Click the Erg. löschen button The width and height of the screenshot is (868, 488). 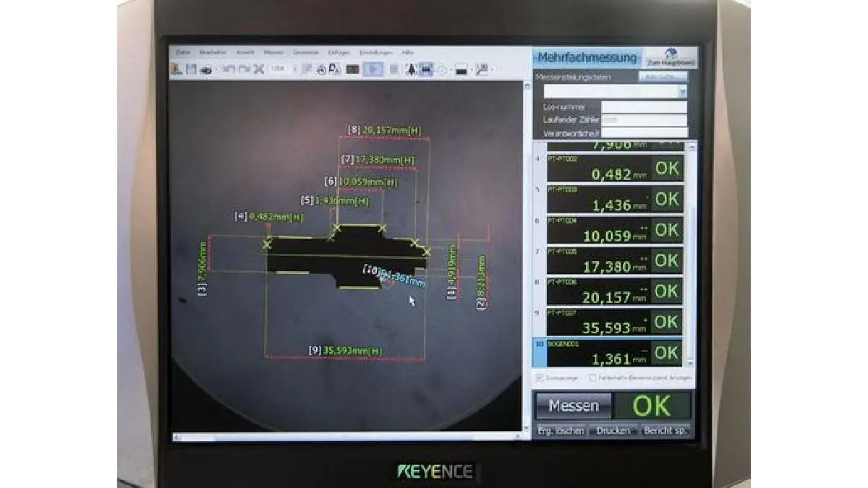(x=562, y=431)
